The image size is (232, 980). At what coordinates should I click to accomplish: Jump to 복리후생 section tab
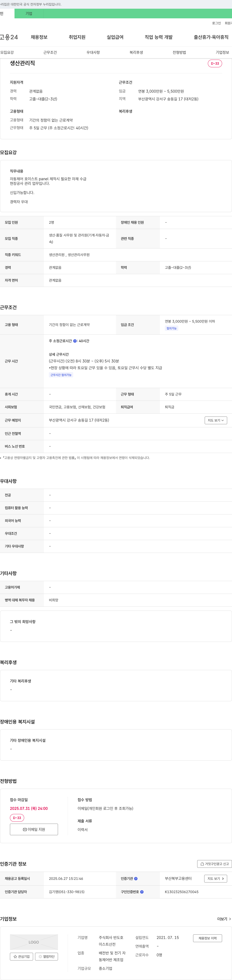pyautogui.click(x=136, y=53)
